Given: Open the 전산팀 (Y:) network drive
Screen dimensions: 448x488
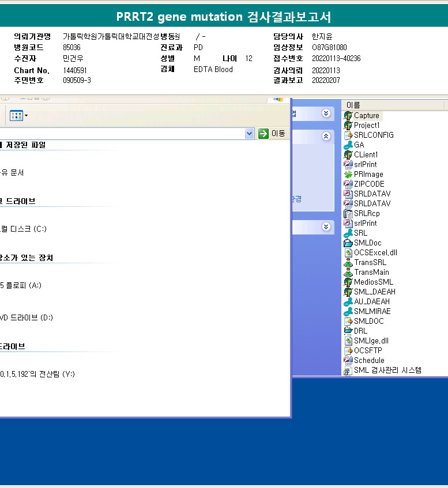Looking at the screenshot, I should coord(37,374).
